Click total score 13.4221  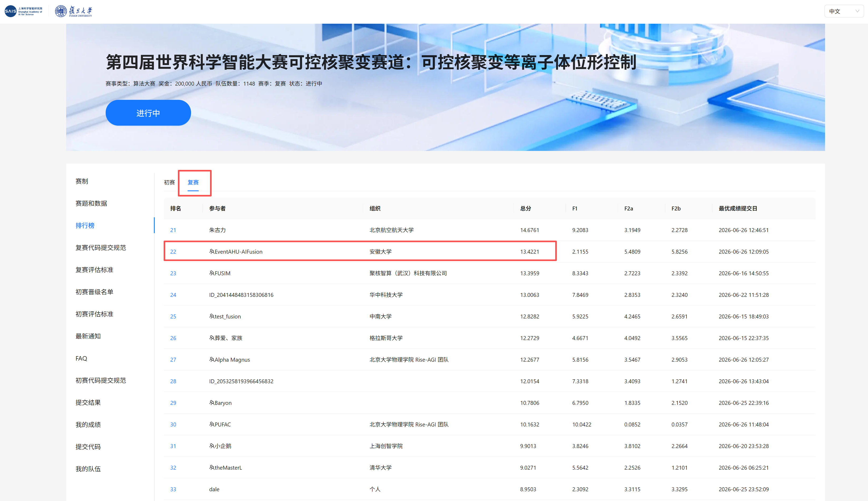tap(529, 252)
